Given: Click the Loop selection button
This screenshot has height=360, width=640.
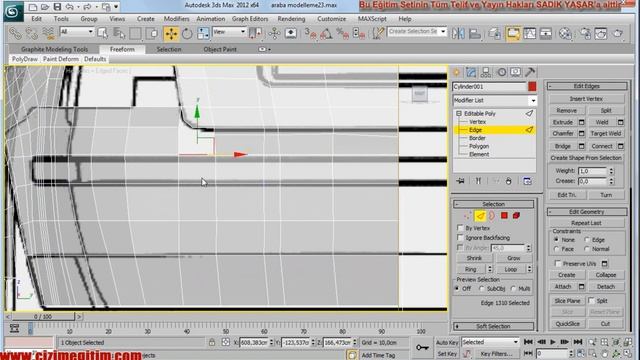Looking at the screenshot, I should (510, 269).
